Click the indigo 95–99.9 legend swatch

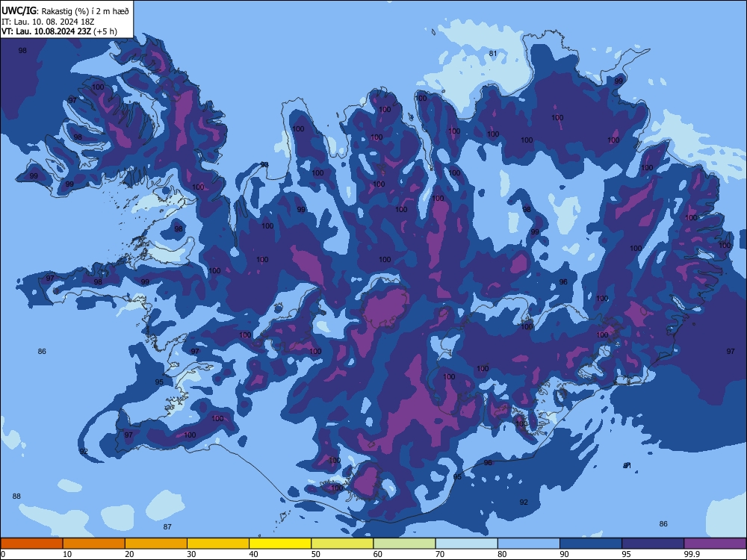pyautogui.click(x=653, y=544)
